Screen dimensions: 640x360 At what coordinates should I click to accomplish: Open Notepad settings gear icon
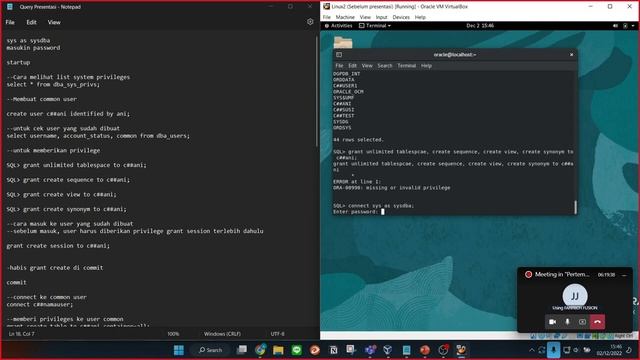(x=310, y=22)
